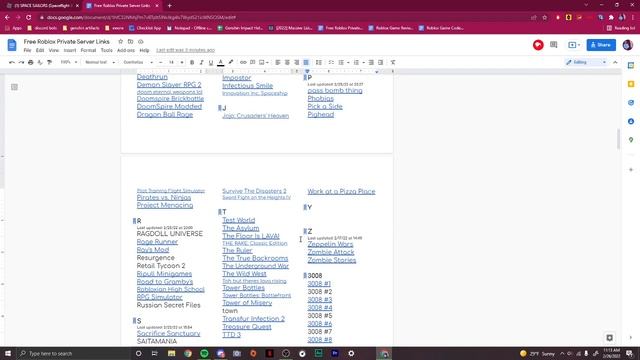Screen dimensions: 640x360
Task: Select justify alignment
Action: tap(306, 62)
